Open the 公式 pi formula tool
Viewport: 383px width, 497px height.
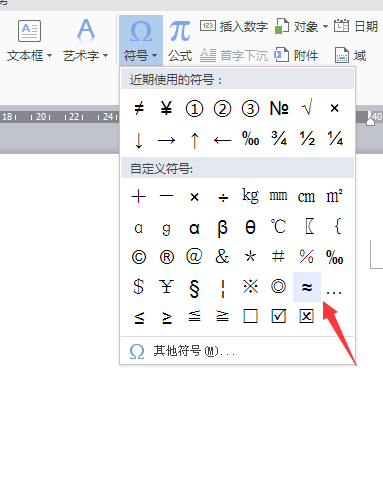180,41
